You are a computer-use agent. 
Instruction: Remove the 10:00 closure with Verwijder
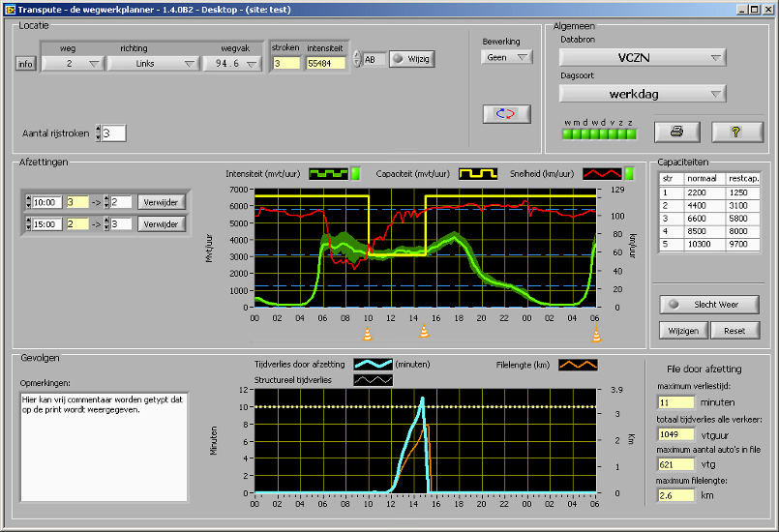[161, 202]
